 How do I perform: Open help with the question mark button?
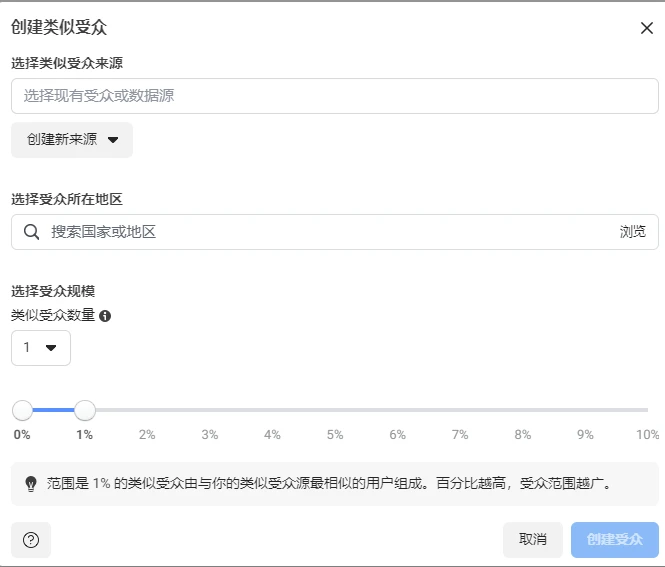point(31,540)
